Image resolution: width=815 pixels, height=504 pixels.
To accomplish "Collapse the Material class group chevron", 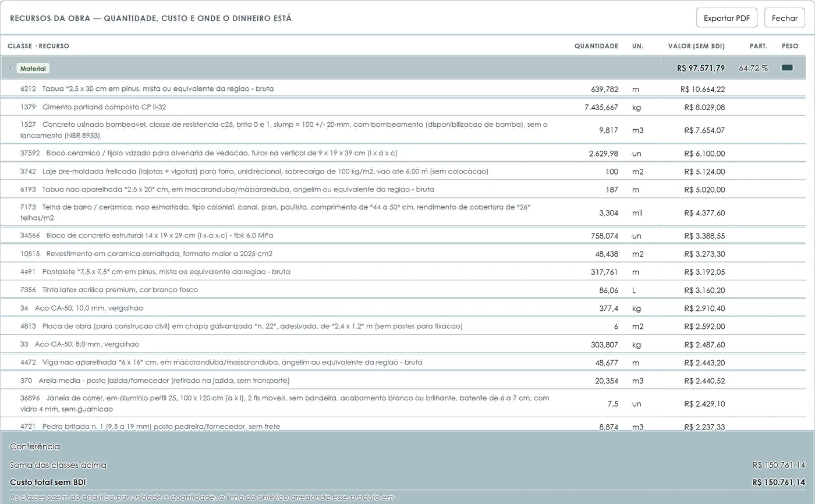I will pos(10,69).
